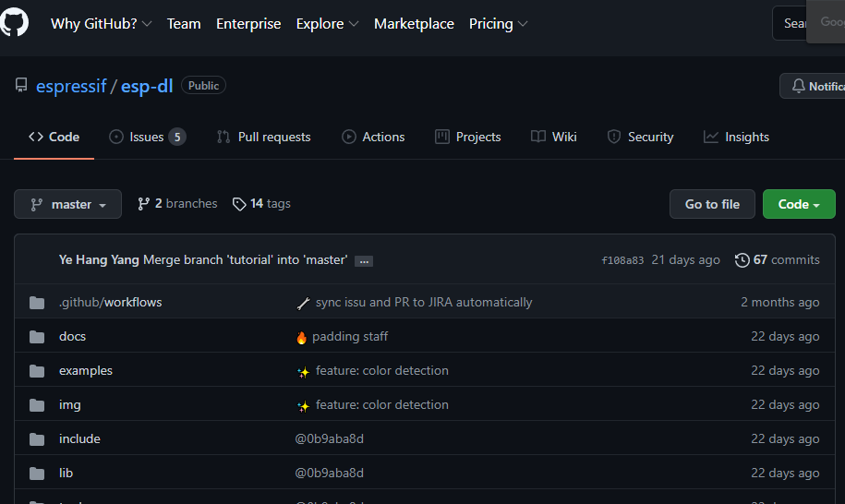Click the '21 days ago' commit timestamp
This screenshot has width=845, height=504.
pos(685,260)
